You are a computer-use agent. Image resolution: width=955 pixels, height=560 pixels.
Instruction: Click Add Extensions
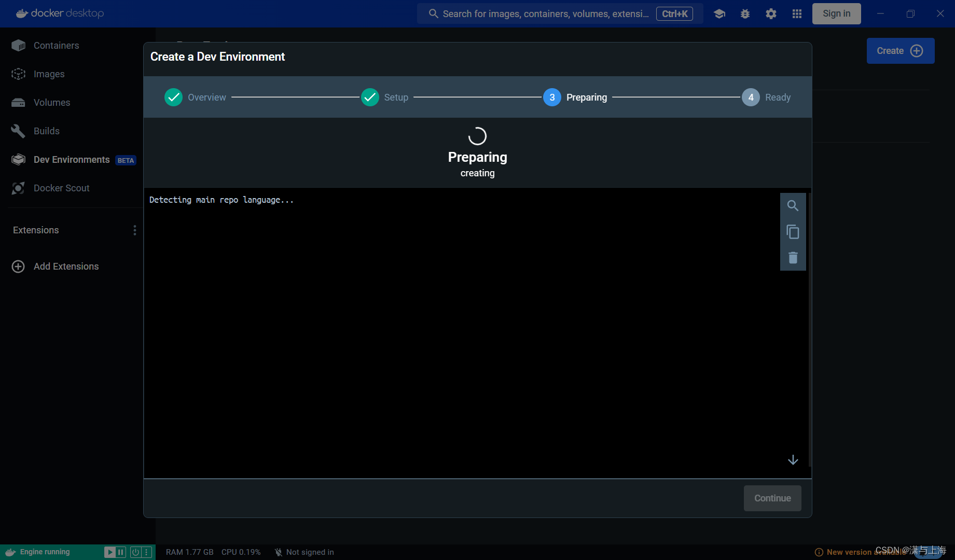click(x=66, y=267)
